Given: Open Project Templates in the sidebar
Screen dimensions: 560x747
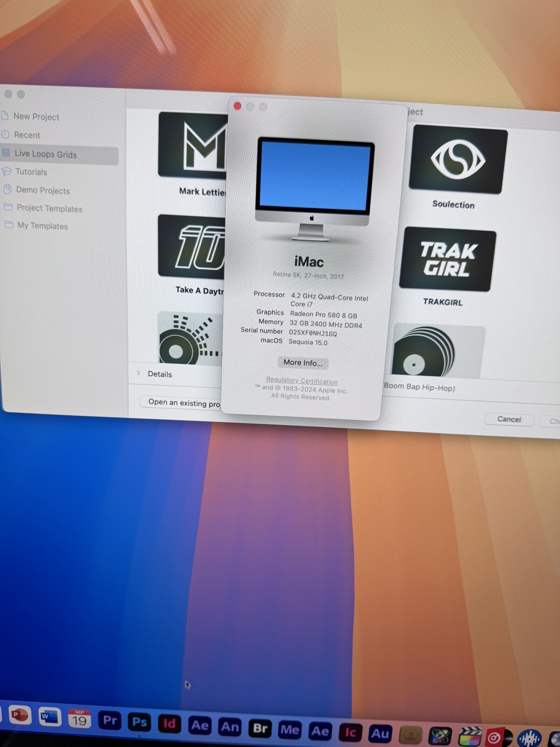Looking at the screenshot, I should click(49, 208).
